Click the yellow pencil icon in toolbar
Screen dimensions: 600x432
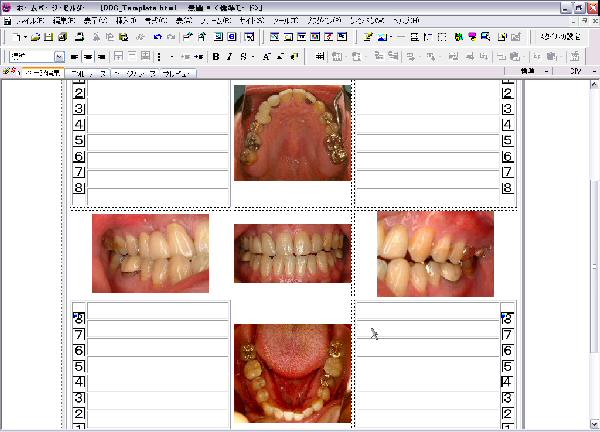pos(368,37)
